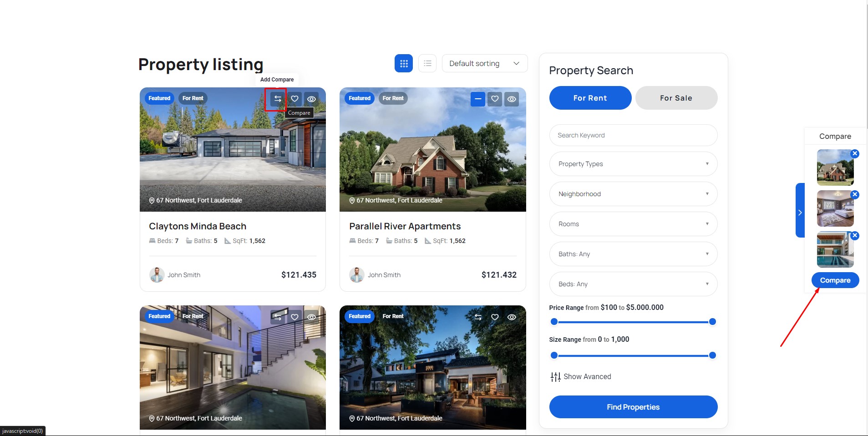Remove brick house from compare list

[x=855, y=154]
